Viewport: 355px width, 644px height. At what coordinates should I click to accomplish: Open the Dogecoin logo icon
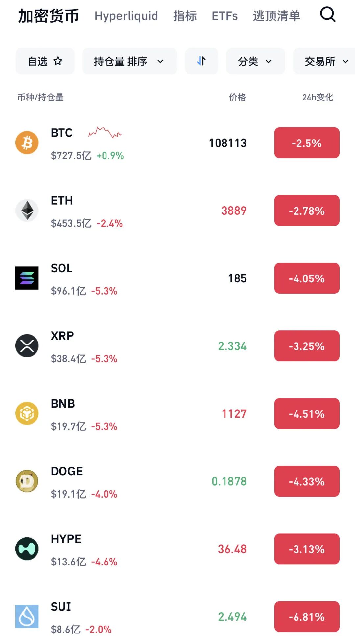click(x=27, y=481)
